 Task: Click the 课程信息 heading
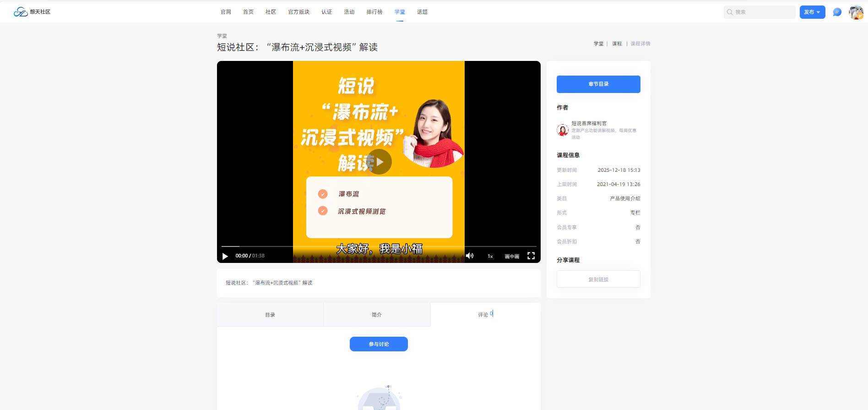click(x=568, y=155)
